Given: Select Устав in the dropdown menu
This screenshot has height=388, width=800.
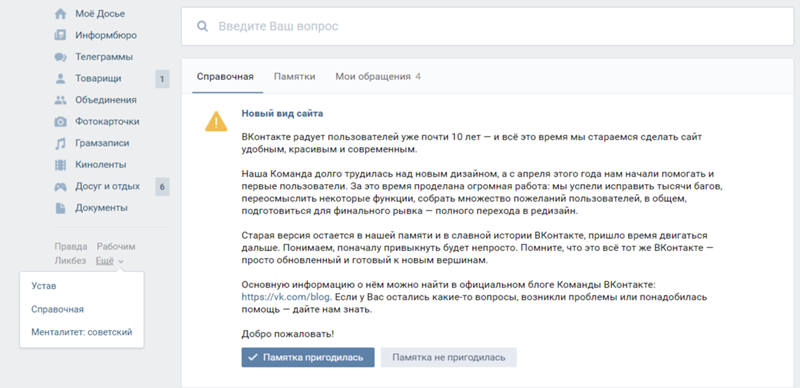Looking at the screenshot, I should [x=44, y=286].
